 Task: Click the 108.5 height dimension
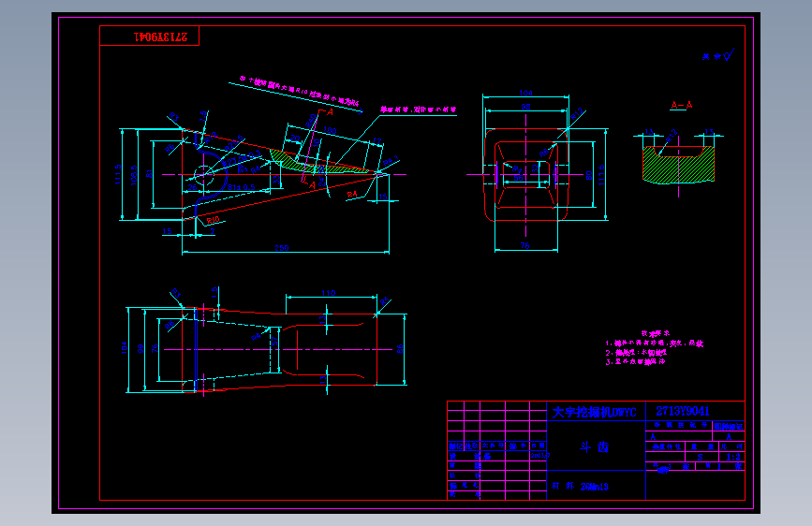click(x=134, y=175)
